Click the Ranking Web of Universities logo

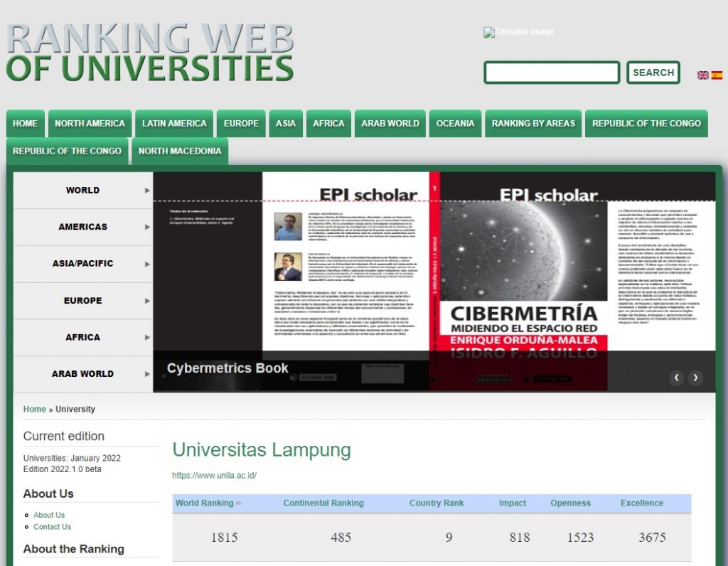[150, 52]
